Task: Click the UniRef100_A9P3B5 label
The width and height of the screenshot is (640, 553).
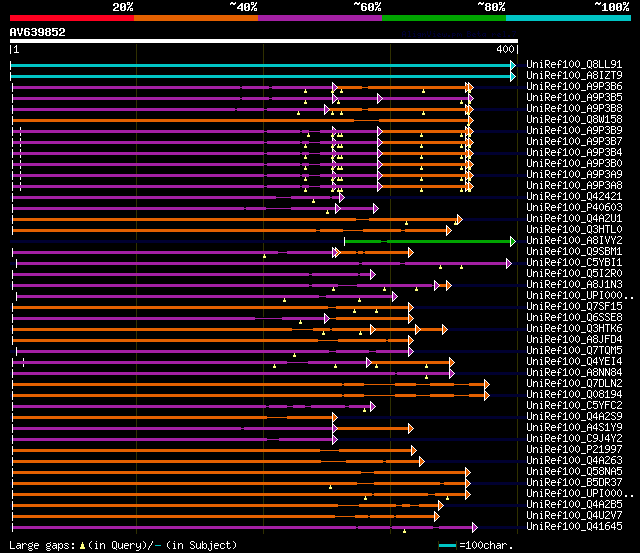Action: pos(574,98)
